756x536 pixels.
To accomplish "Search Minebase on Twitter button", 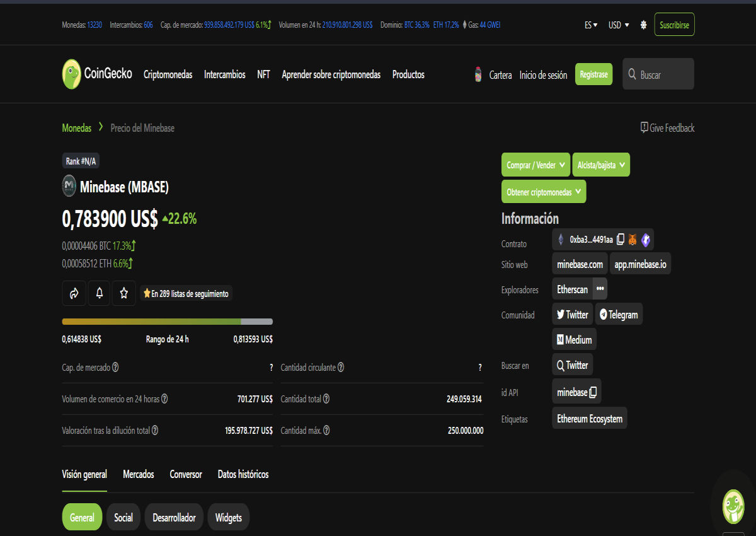I will coord(572,365).
